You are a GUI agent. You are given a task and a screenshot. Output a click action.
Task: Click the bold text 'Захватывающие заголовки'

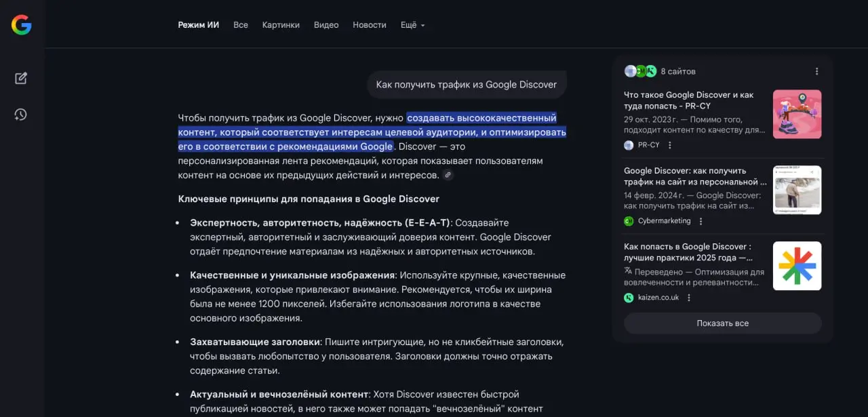click(255, 341)
